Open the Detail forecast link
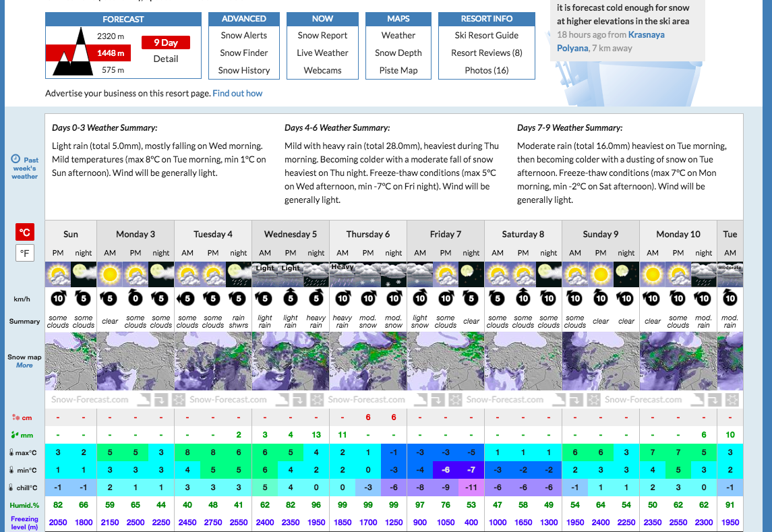Image resolution: width=772 pixels, height=532 pixels. coord(166,59)
